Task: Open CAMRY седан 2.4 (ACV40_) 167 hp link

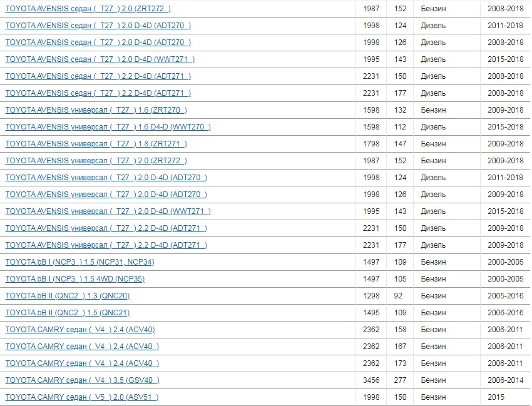Action: [82, 347]
